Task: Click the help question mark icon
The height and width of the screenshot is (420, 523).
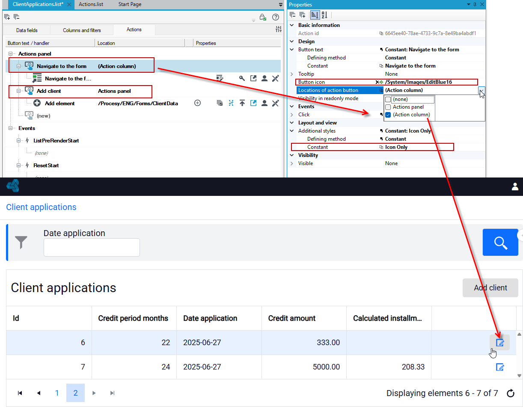Action: click(276, 17)
